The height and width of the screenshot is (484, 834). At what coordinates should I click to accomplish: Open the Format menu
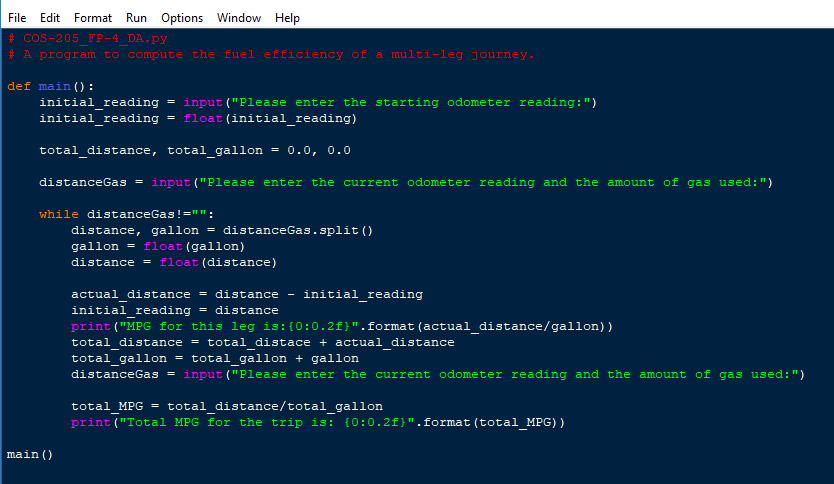tap(93, 18)
